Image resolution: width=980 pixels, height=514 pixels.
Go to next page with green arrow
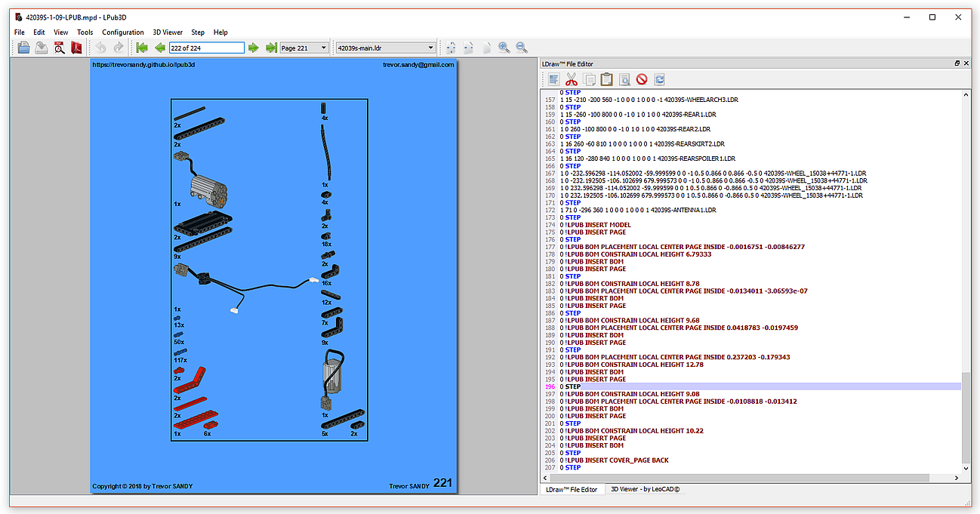click(254, 48)
